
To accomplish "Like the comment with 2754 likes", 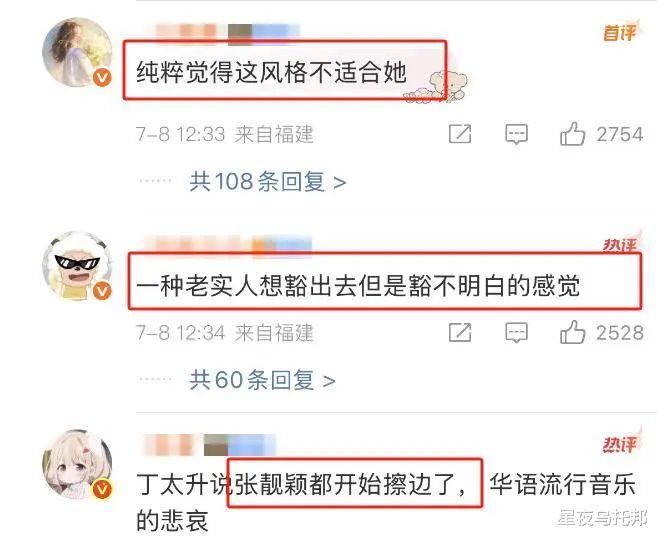I will pyautogui.click(x=572, y=134).
